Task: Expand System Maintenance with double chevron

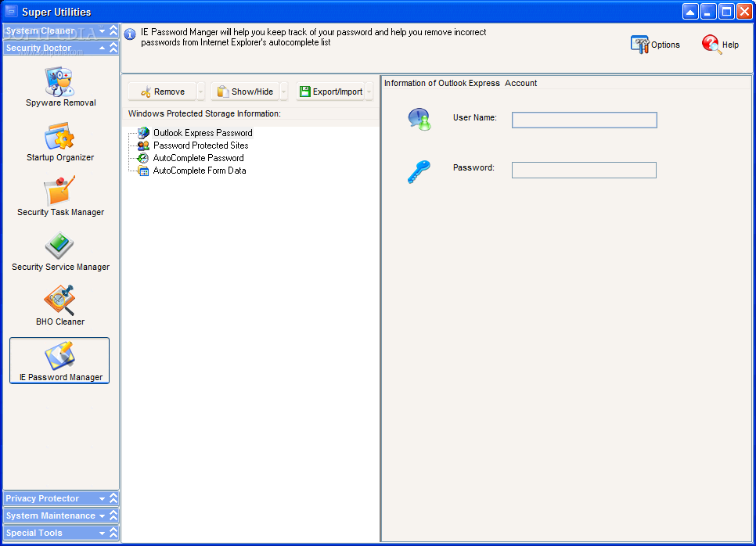Action: pos(113,515)
